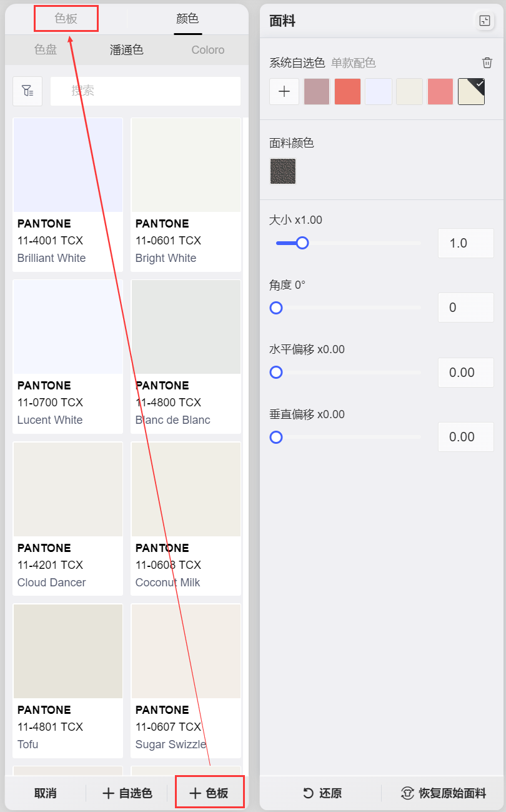506x812 pixels.
Task: Add color via the 自选色 button
Action: [x=127, y=793]
